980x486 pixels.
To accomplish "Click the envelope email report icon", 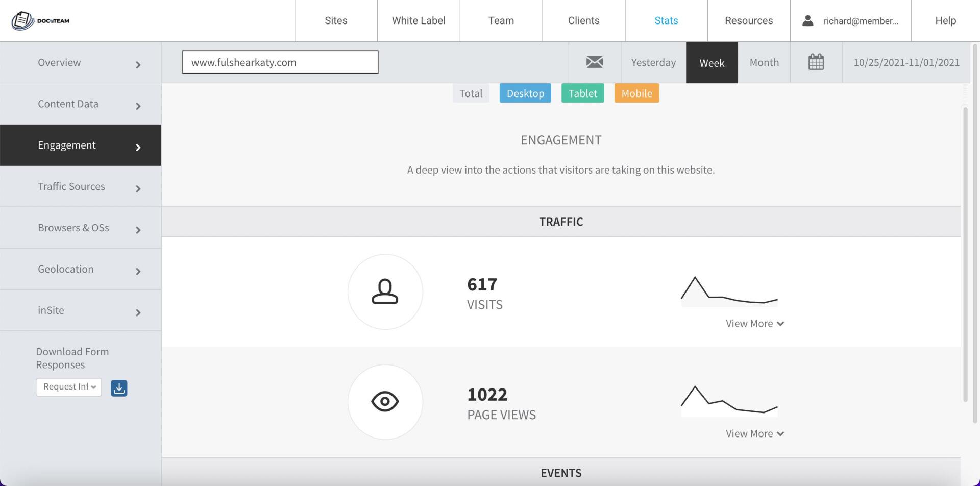I will pyautogui.click(x=595, y=62).
